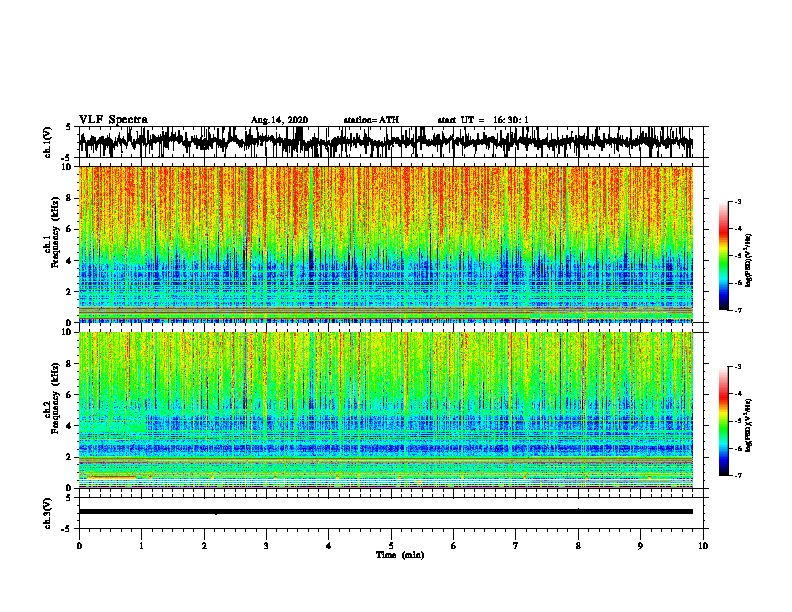This screenshot has height=612, width=792.
Task: Click the "5" tick on the ch.1(V) axis
Action: point(68,127)
